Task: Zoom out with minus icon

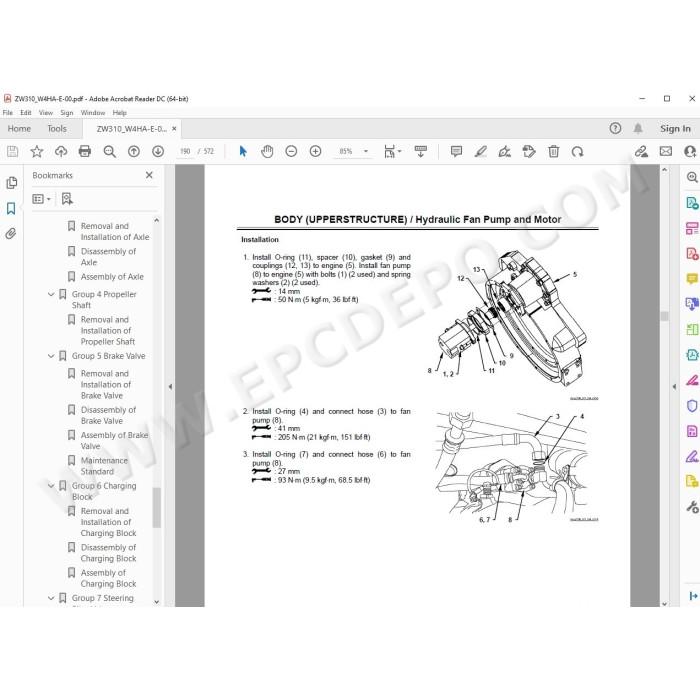Action: click(291, 152)
